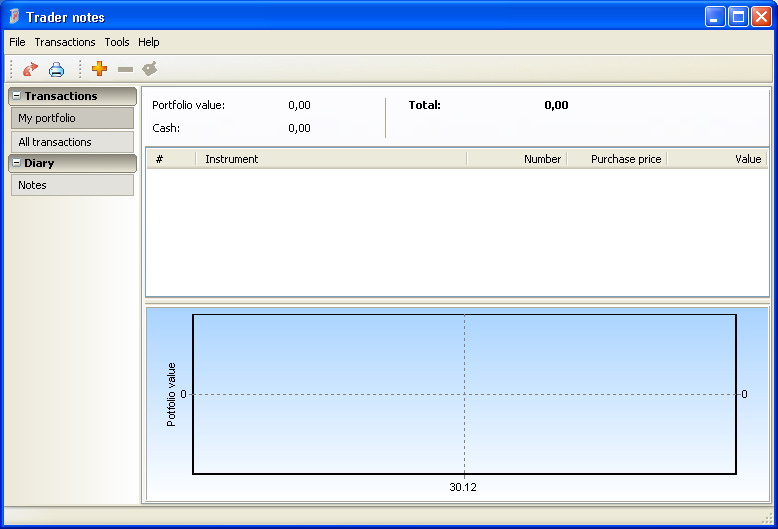Open the Tools menu
Image resolution: width=778 pixels, height=529 pixels.
click(x=117, y=42)
